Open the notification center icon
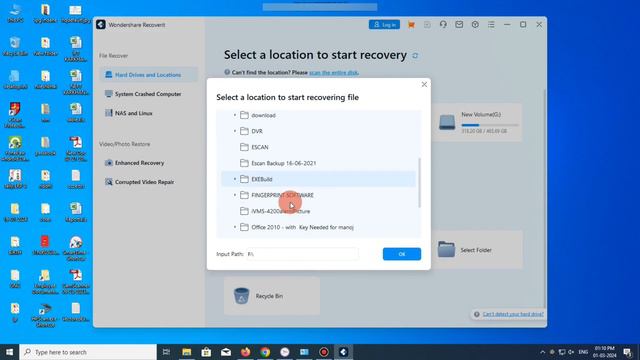The height and width of the screenshot is (360, 640). coord(627,352)
